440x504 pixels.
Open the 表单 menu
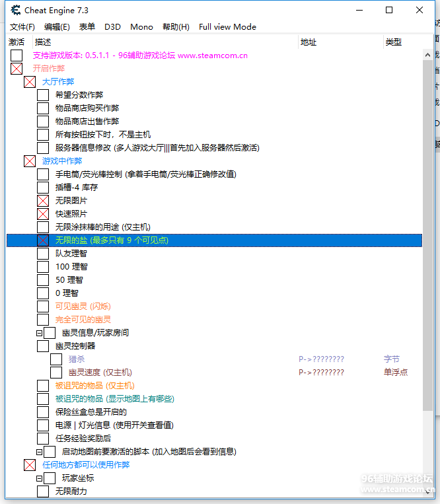87,27
